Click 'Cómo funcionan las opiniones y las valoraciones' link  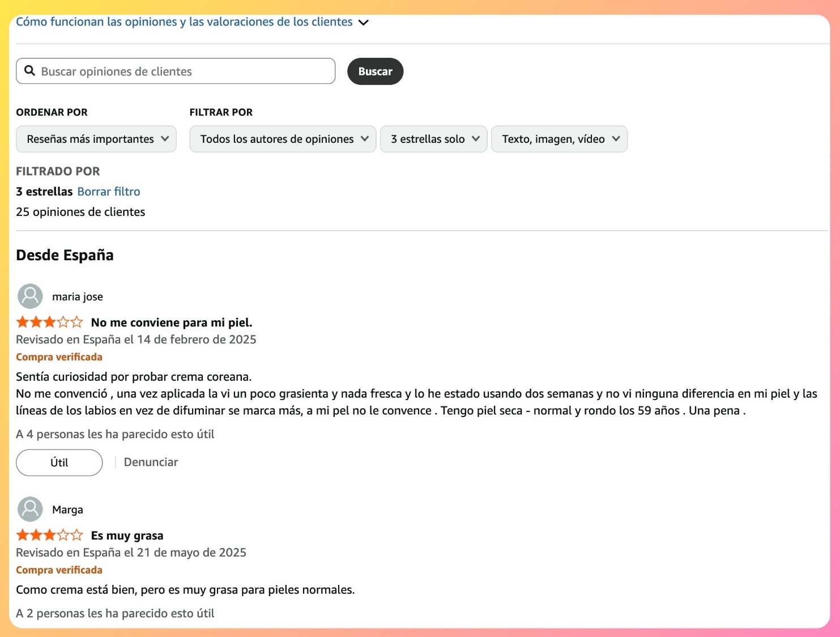pyautogui.click(x=184, y=22)
